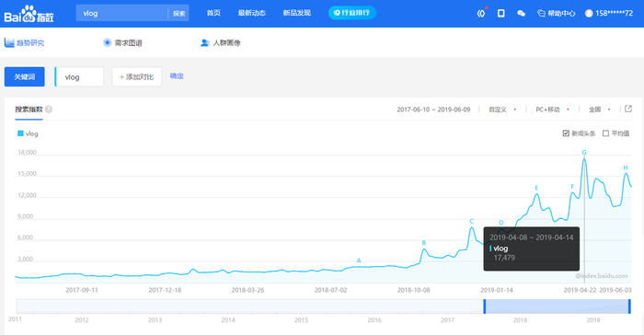Toggle the vlog legend series square

20,133
